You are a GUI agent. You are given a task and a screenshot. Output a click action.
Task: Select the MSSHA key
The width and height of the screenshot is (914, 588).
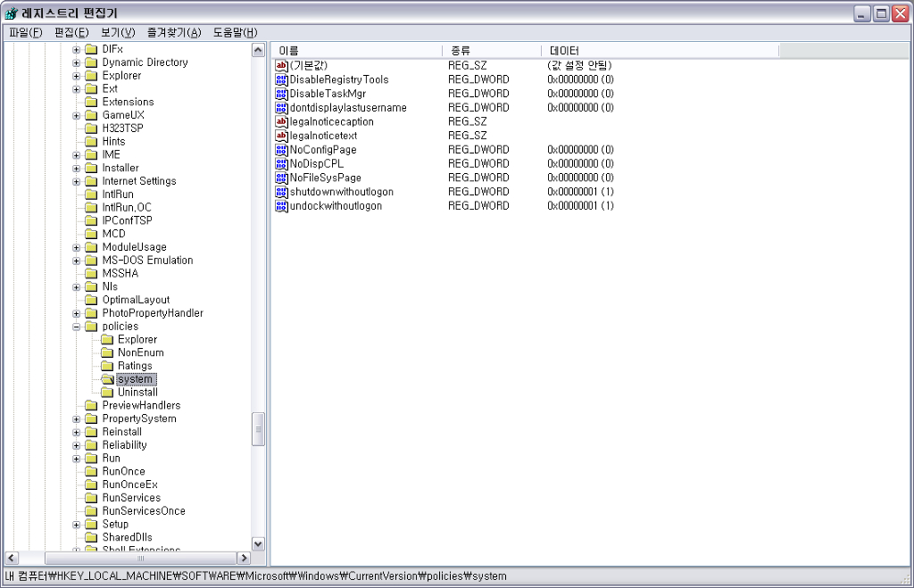pyautogui.click(x=120, y=274)
